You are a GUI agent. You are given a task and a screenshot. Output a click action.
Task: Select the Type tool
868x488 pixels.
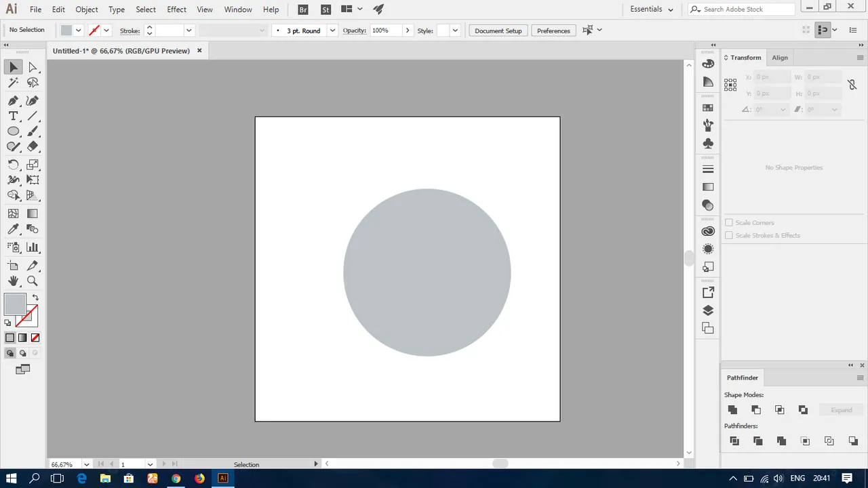tap(13, 116)
